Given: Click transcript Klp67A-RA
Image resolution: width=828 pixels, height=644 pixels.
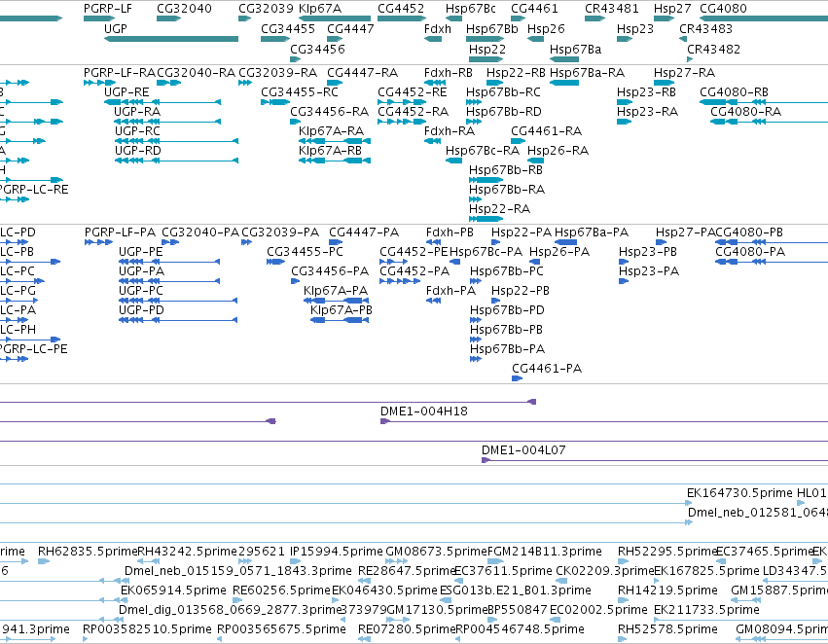Looking at the screenshot, I should coord(331,131).
